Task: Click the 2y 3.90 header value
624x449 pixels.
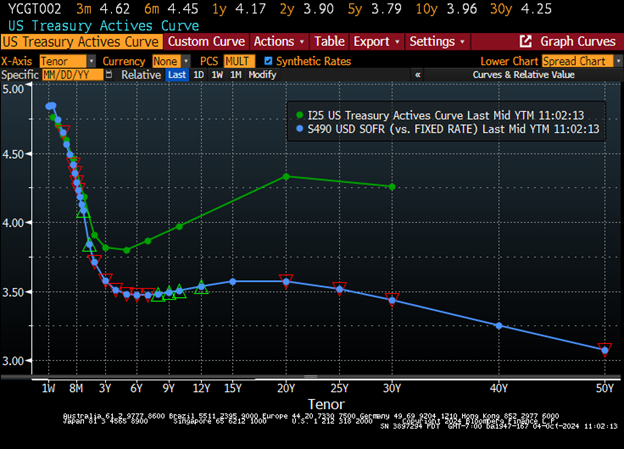Action: coord(306,9)
